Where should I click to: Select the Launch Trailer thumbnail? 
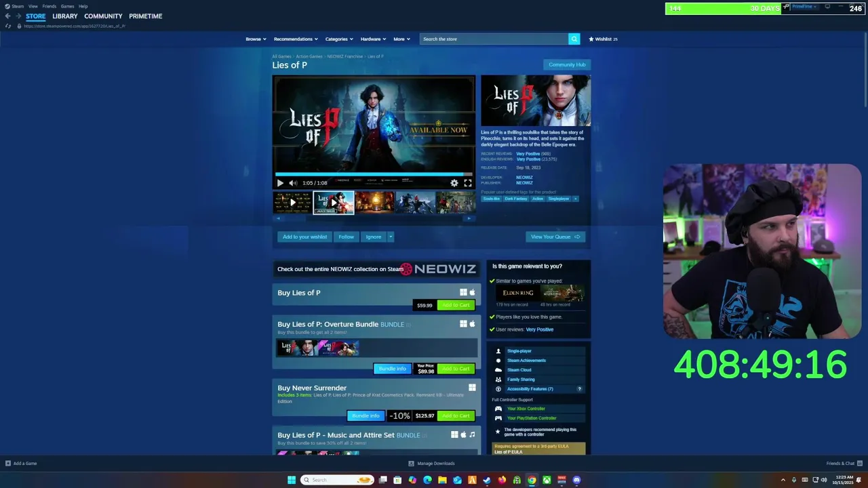pos(333,202)
